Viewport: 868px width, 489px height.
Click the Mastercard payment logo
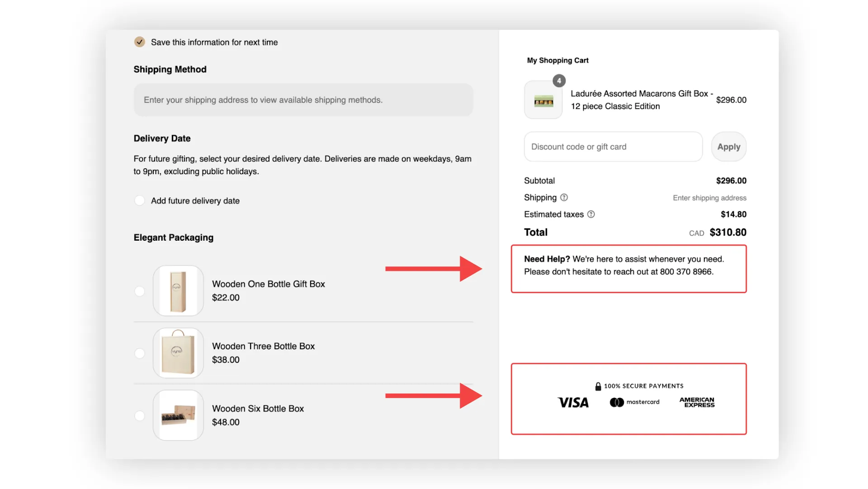click(634, 402)
